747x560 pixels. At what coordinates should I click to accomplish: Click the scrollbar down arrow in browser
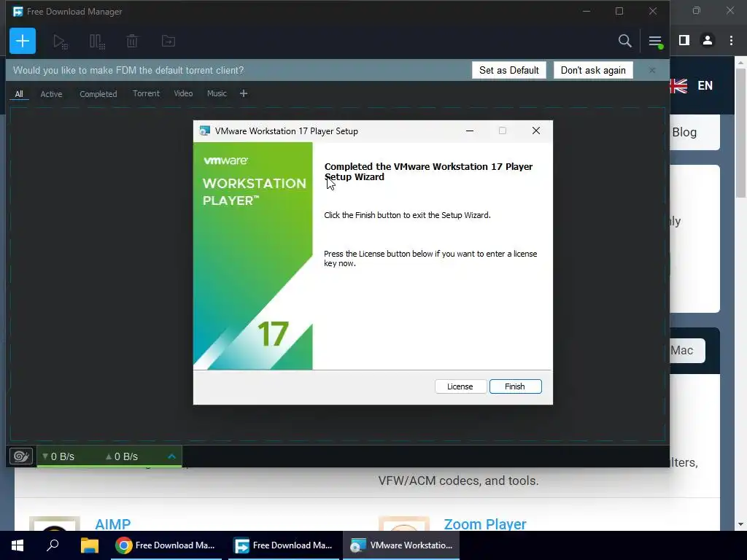740,524
